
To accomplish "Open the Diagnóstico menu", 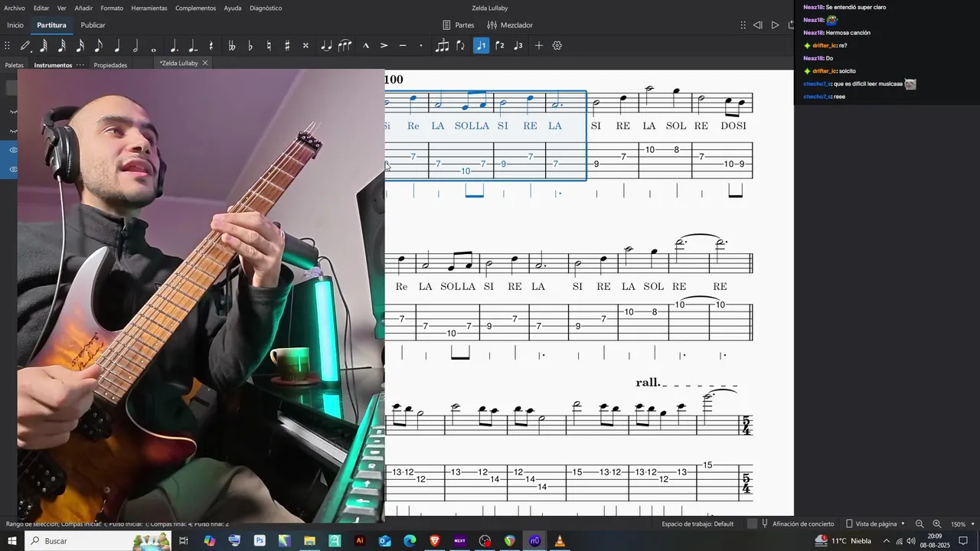I will click(266, 8).
